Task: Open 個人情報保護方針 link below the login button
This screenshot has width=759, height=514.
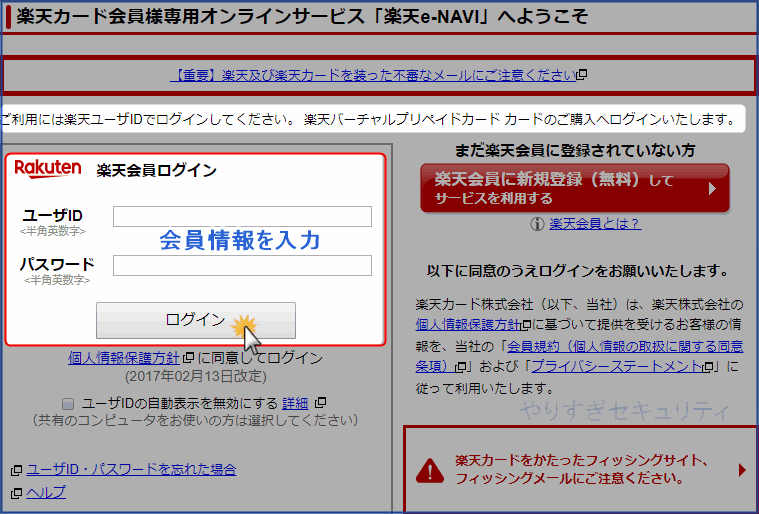Action: pos(124,358)
